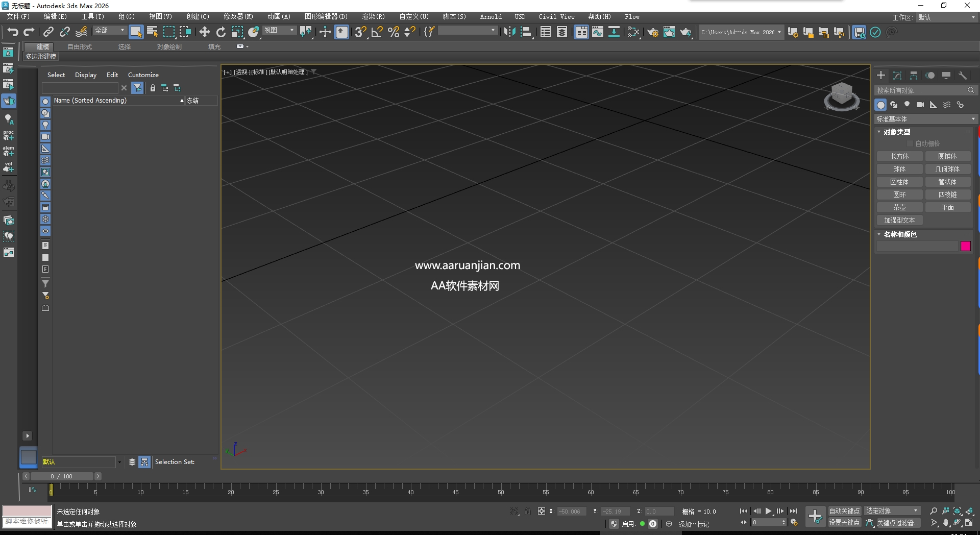
Task: Click the 长方体 primitive button
Action: click(899, 156)
